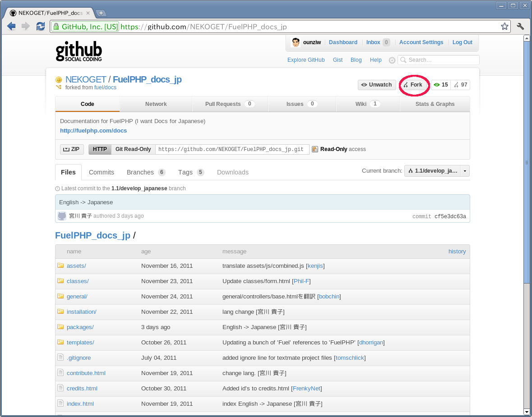This screenshot has width=532, height=417.
Task: Click the GitHub Social Coding logo
Action: 79,51
